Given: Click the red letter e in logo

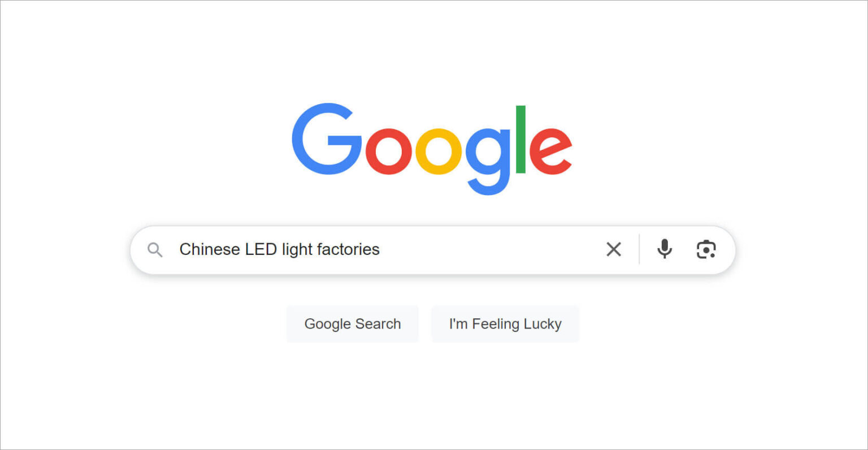Looking at the screenshot, I should (551, 152).
